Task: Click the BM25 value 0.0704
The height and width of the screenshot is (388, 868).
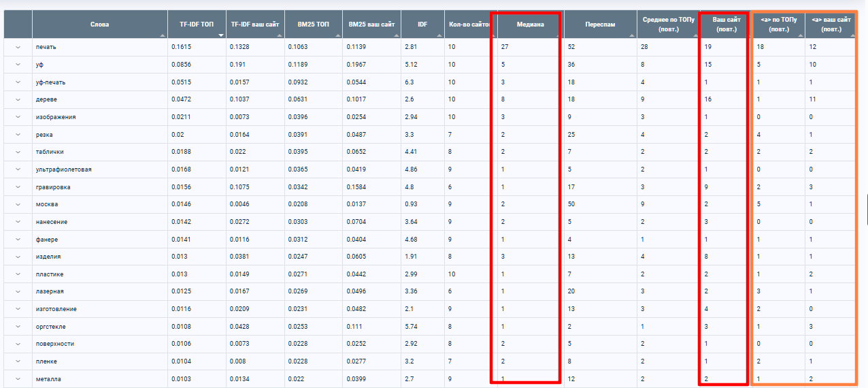Action: [356, 222]
